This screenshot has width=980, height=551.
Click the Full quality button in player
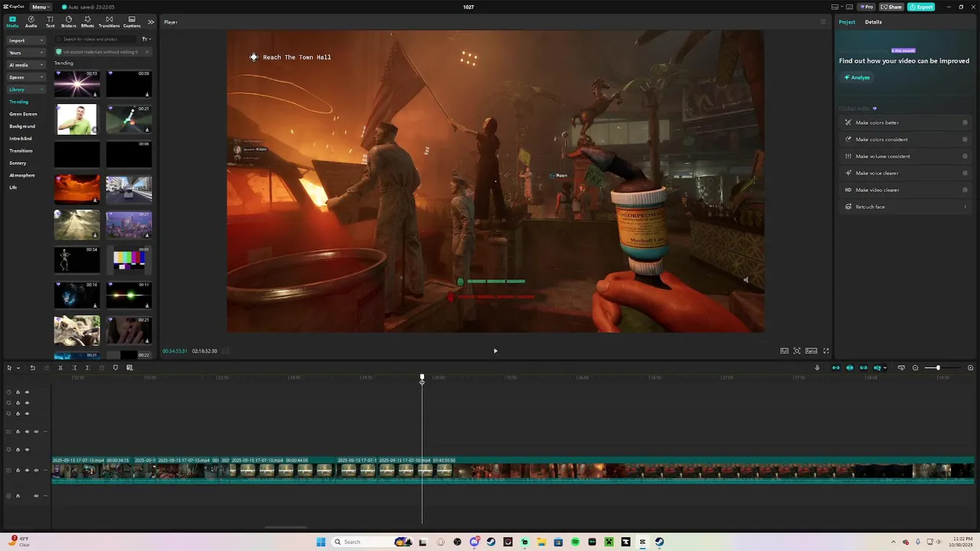784,350
